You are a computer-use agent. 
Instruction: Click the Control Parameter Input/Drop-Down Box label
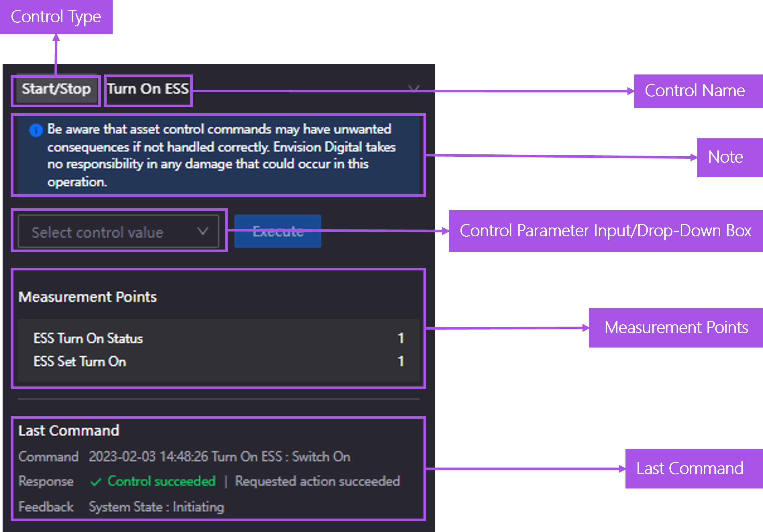point(605,231)
